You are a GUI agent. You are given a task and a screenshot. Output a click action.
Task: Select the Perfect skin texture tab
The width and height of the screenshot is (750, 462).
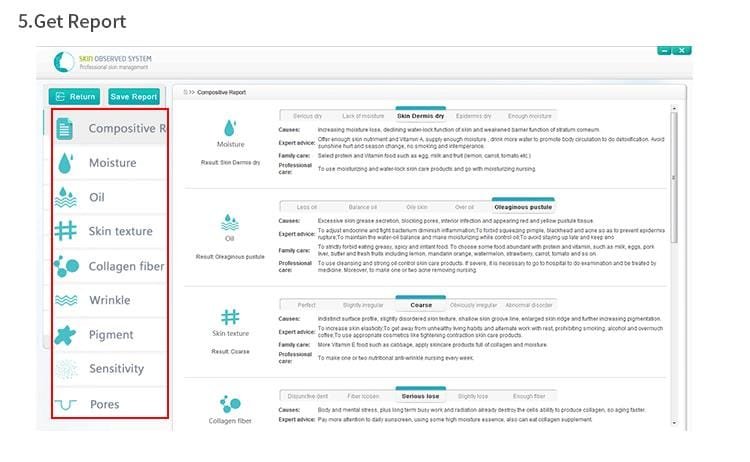[307, 305]
